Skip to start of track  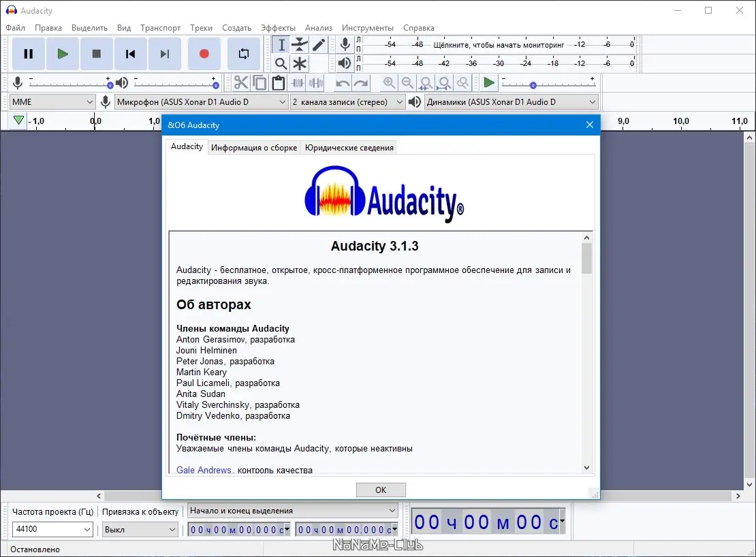coord(130,54)
